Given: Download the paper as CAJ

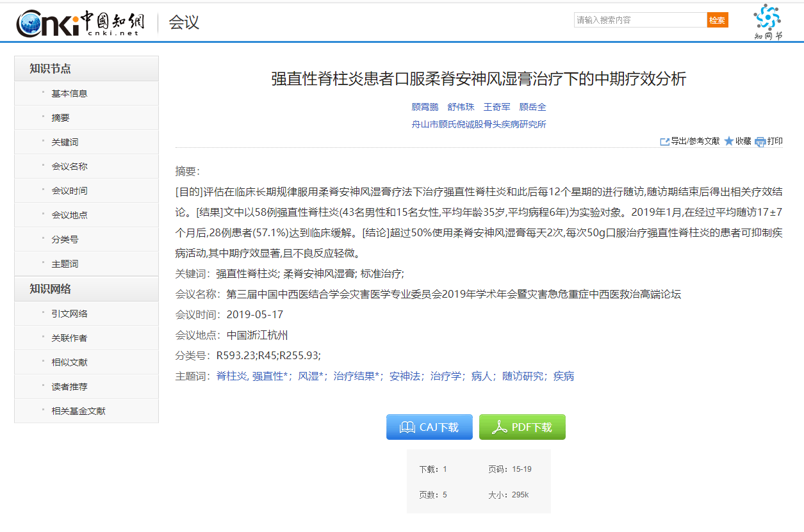Looking at the screenshot, I should pyautogui.click(x=429, y=427).
